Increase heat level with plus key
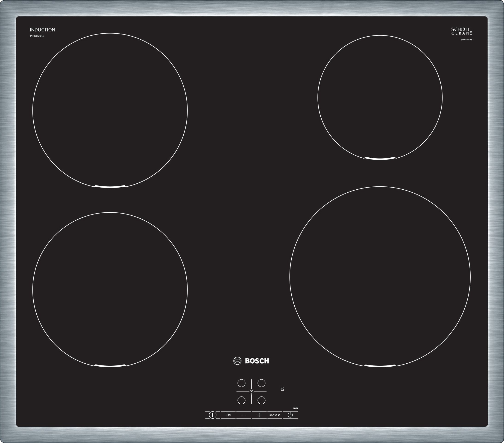Viewport: 504px width, 443px height. [259, 415]
